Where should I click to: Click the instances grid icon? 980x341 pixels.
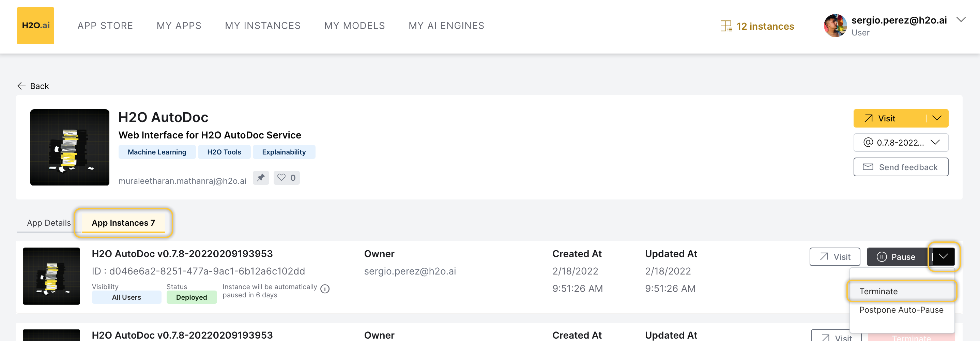pyautogui.click(x=726, y=26)
